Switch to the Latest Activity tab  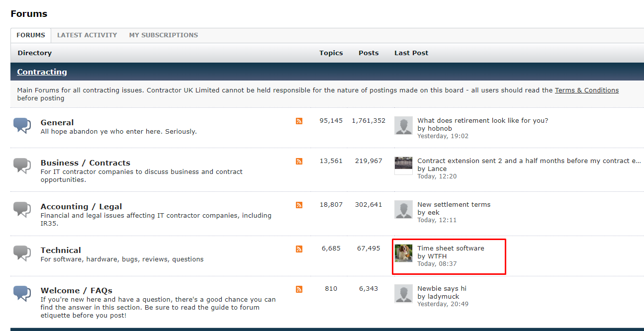87,35
